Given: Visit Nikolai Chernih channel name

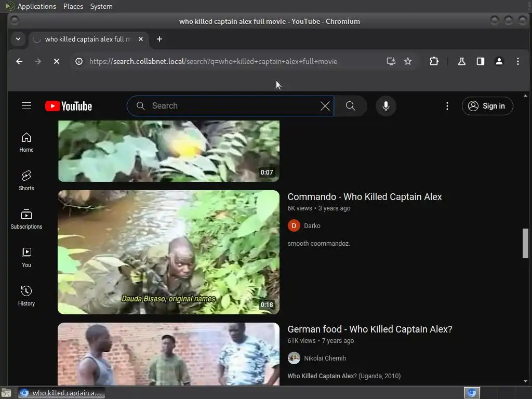Looking at the screenshot, I should click(x=325, y=358).
